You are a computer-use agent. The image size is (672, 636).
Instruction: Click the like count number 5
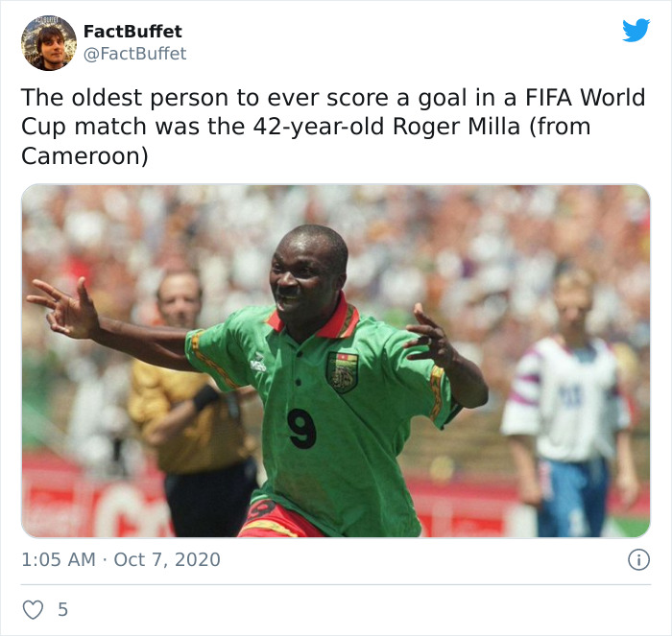[x=63, y=609]
